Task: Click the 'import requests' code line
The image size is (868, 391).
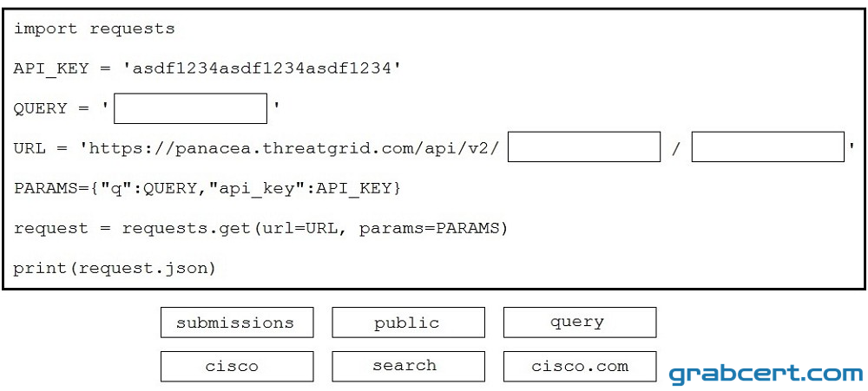Action: click(x=94, y=29)
